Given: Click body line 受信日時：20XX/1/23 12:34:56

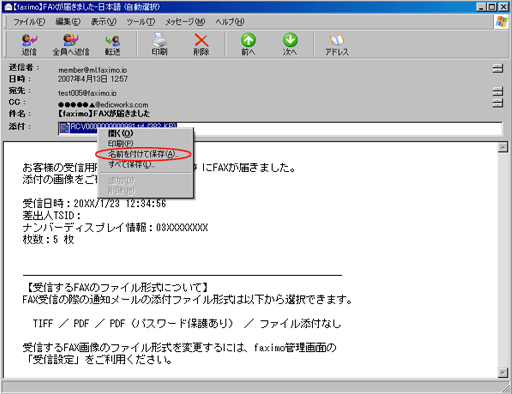Looking at the screenshot, I should (x=94, y=203).
